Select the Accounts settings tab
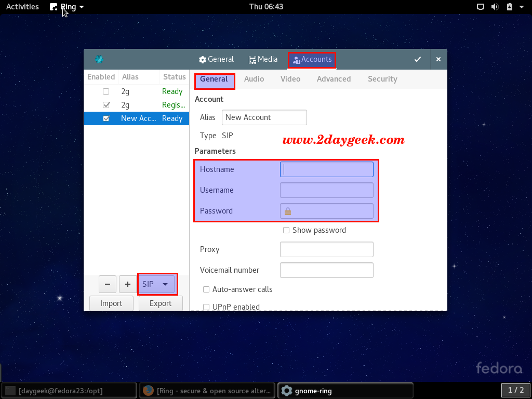Screen dimensions: 532x399 312,60
